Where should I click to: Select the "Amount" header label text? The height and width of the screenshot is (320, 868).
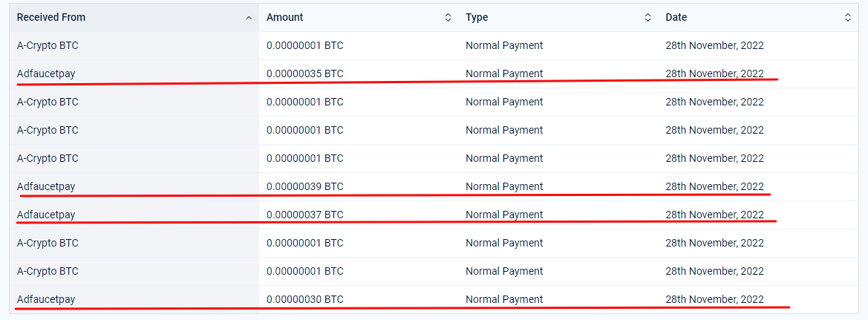[285, 17]
